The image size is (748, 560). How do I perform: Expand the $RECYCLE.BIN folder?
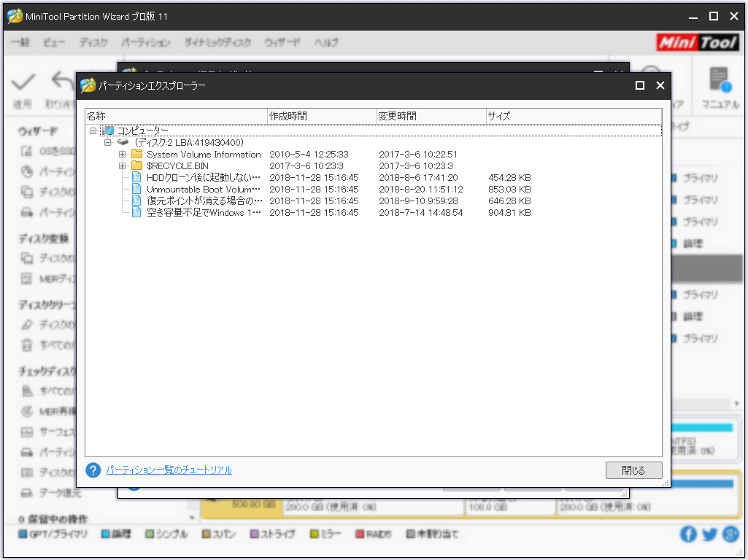pyautogui.click(x=123, y=166)
